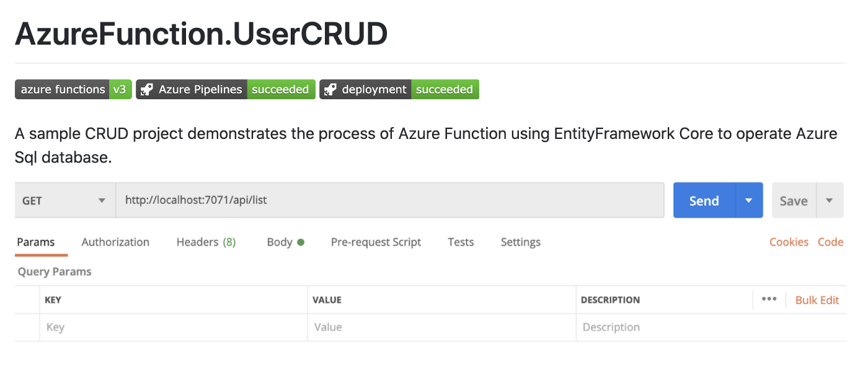
Task: Open the Settings tab
Action: coord(520,242)
